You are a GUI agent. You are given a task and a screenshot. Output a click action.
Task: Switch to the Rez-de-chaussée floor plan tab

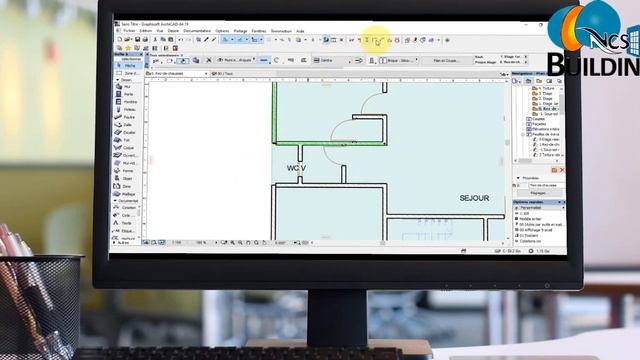click(x=177, y=74)
